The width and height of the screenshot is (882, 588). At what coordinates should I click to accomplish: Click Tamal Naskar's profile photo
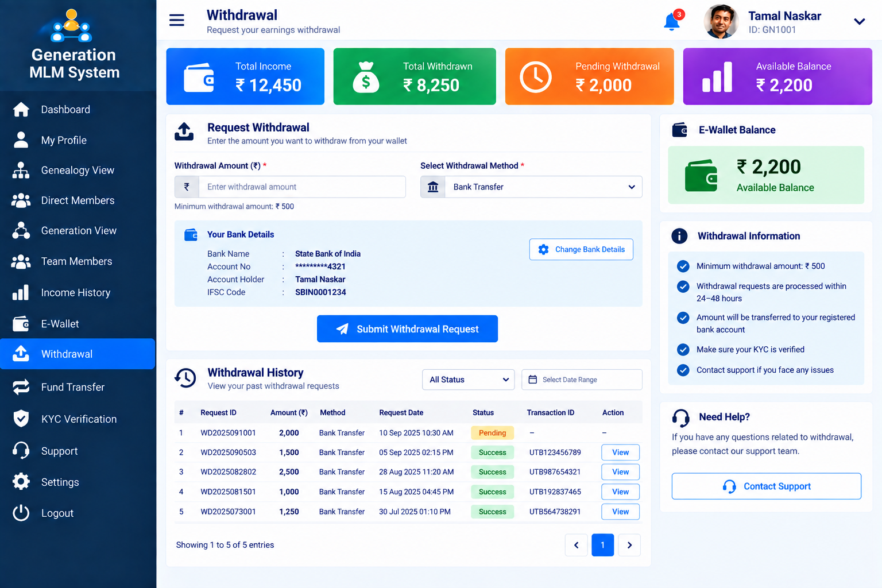pos(721,22)
